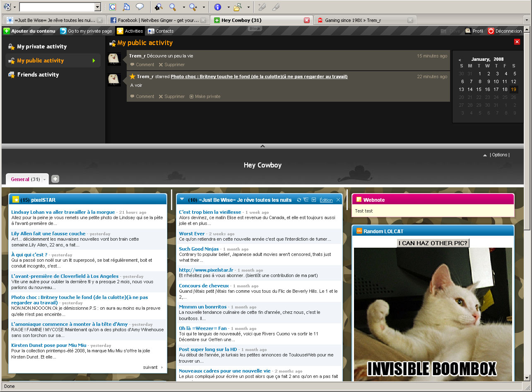Click the plain magnifier search icon

[x=173, y=7]
